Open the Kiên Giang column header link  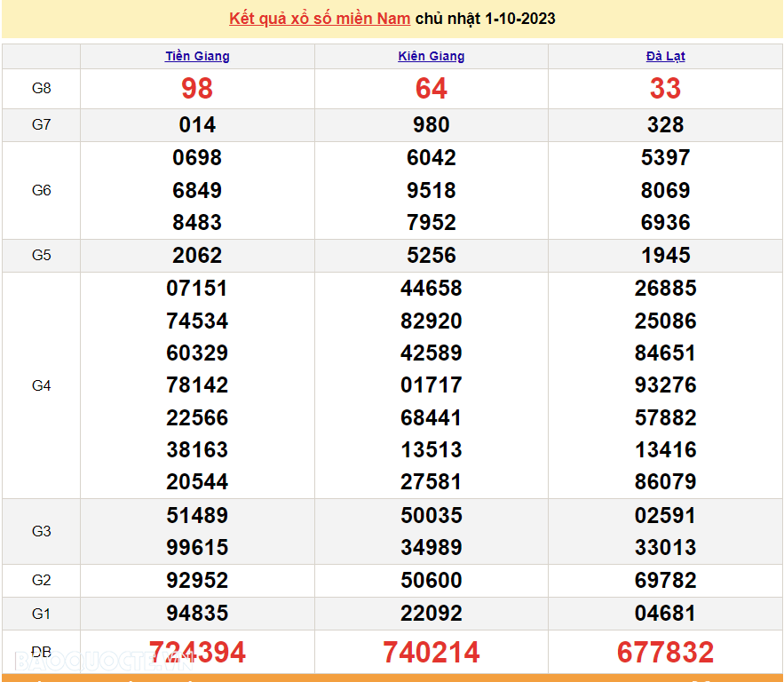tap(432, 56)
